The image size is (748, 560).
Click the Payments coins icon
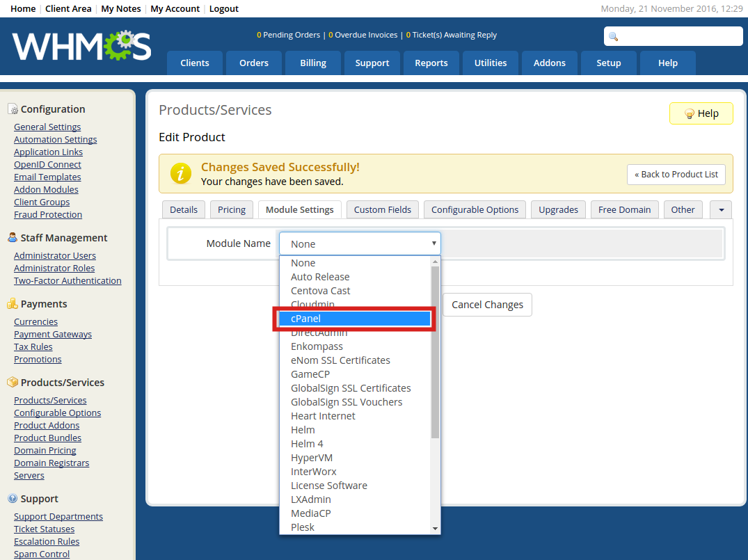(13, 304)
